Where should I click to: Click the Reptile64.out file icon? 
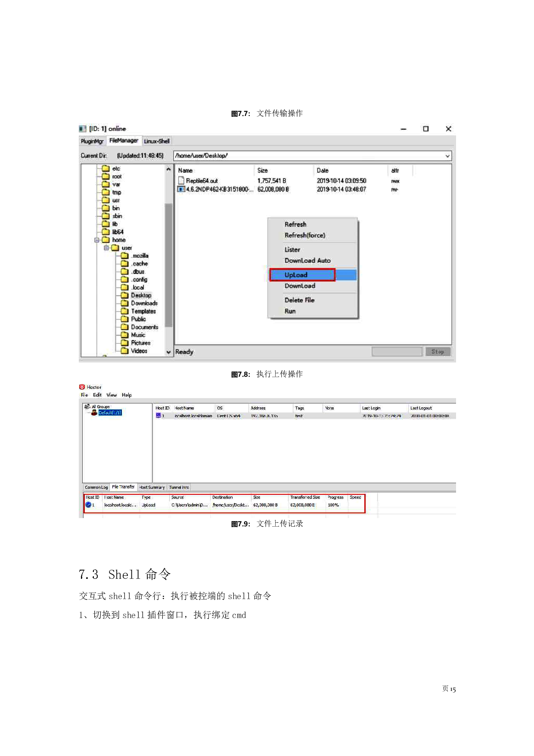pos(181,181)
